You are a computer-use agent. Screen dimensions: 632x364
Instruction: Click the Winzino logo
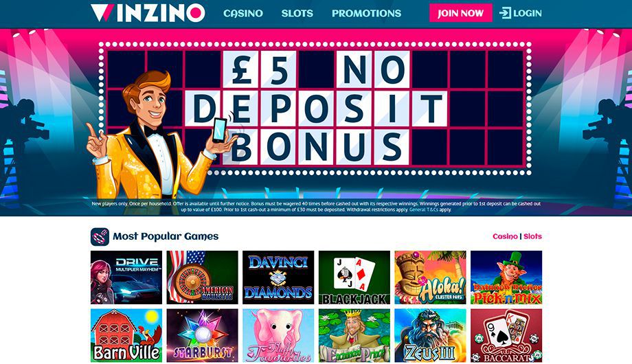point(148,13)
